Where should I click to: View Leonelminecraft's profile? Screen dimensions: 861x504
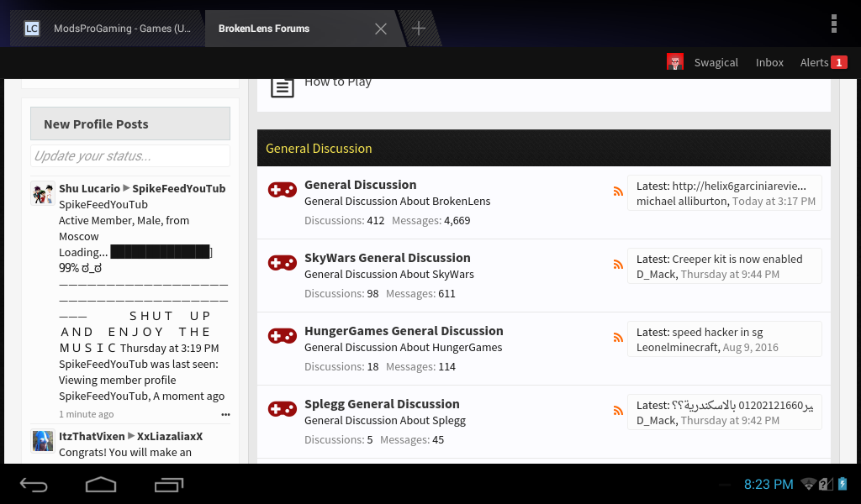click(x=677, y=347)
